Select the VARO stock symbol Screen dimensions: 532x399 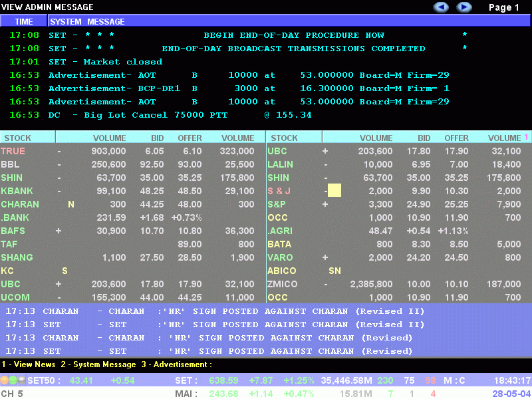click(x=280, y=257)
